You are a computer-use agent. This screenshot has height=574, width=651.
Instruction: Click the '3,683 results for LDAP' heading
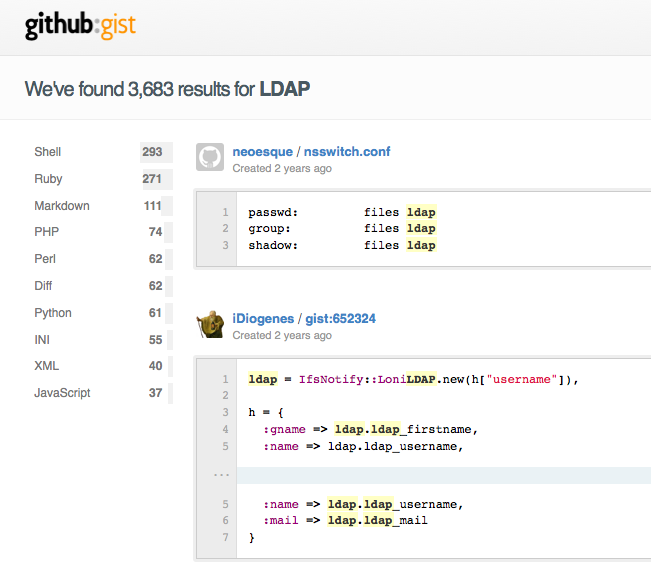[x=167, y=89]
